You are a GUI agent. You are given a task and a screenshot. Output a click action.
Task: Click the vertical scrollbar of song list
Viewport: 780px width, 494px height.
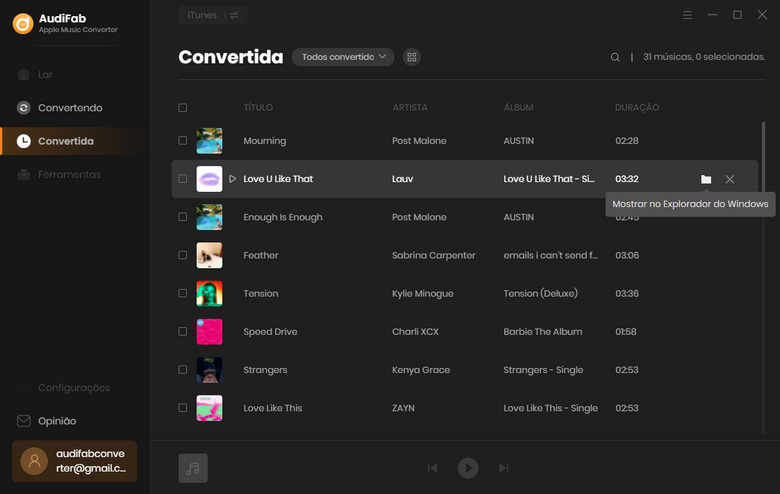[x=763, y=276]
